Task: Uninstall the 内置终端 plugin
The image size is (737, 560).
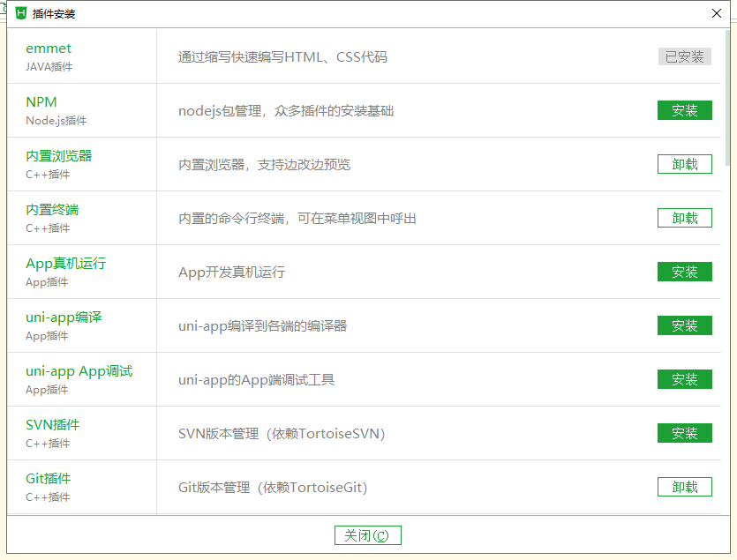Action: pyautogui.click(x=684, y=218)
